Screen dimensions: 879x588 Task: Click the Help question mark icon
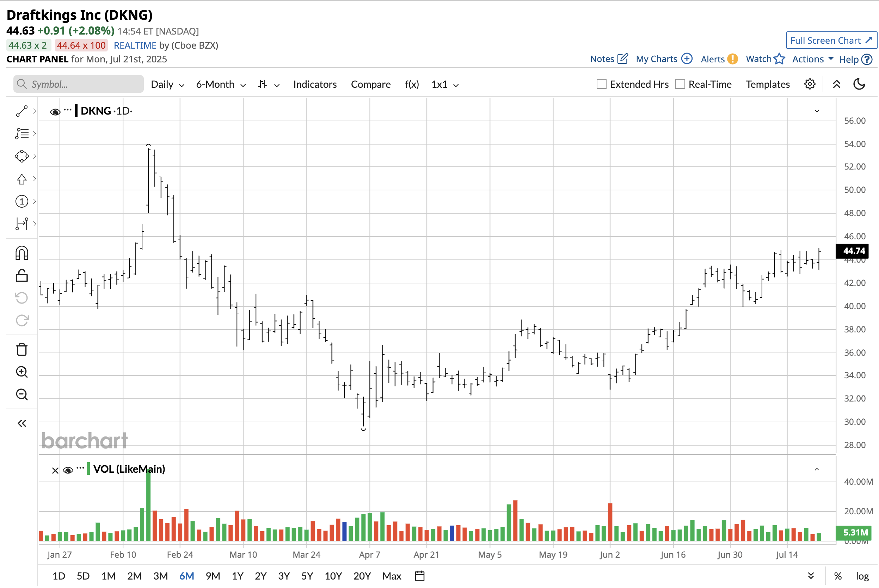[x=867, y=59]
